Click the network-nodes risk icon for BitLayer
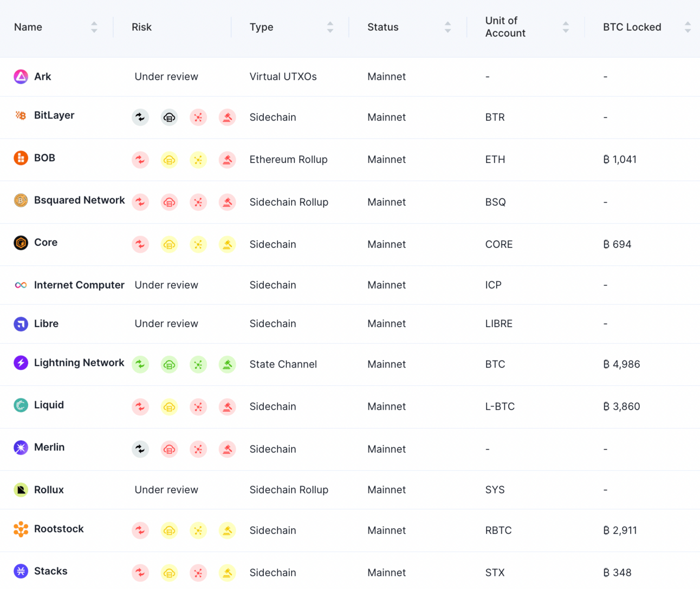The image size is (700, 589). [198, 117]
